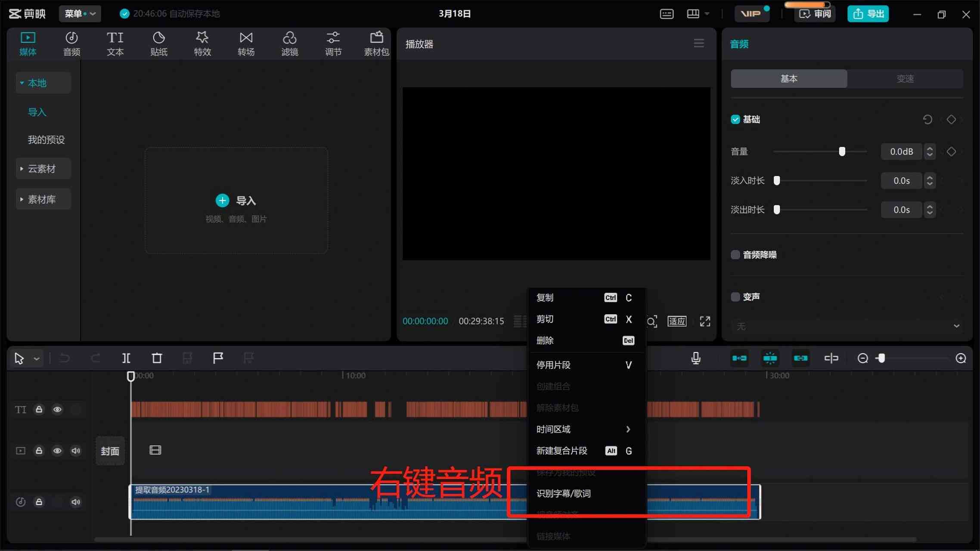Drag the 音量 (Volume) level slider
This screenshot has height=551, width=980.
tap(842, 151)
